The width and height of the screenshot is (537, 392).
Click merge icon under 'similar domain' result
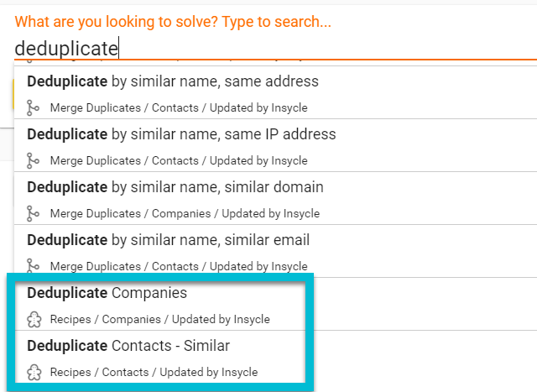pos(33,213)
